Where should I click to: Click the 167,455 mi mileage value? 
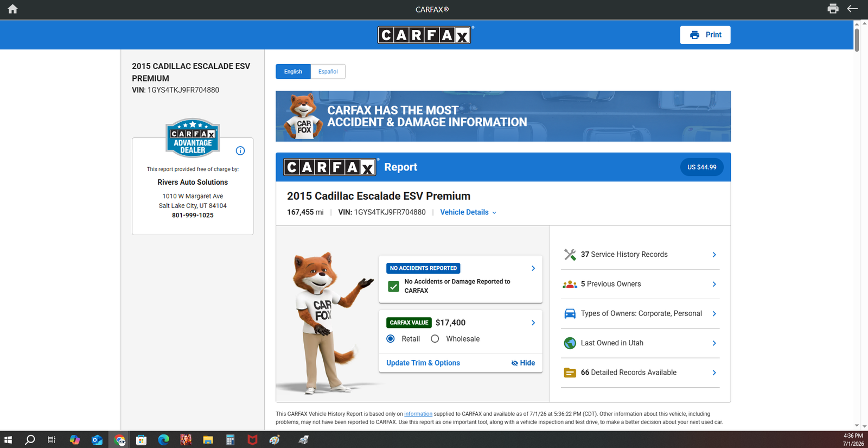tap(305, 212)
